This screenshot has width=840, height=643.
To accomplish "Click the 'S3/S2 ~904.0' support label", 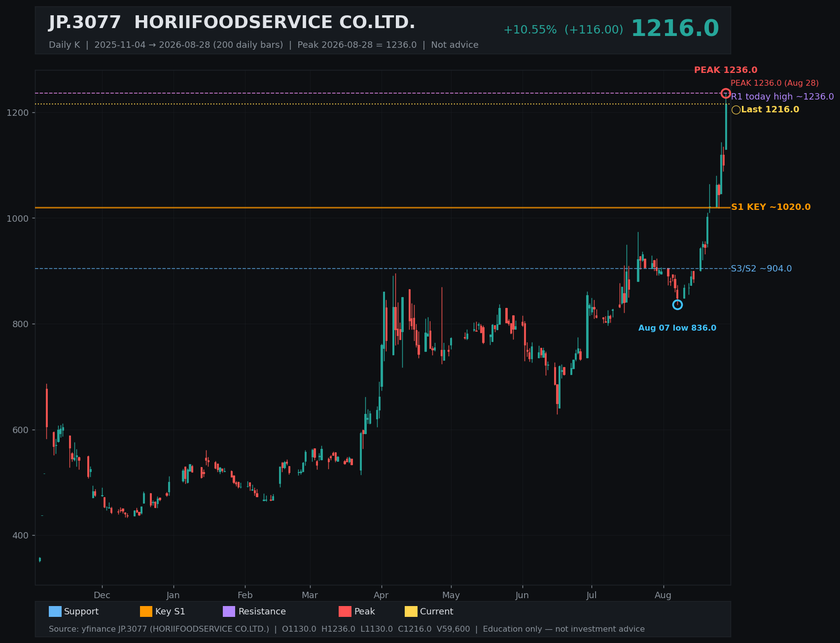I will pos(761,269).
